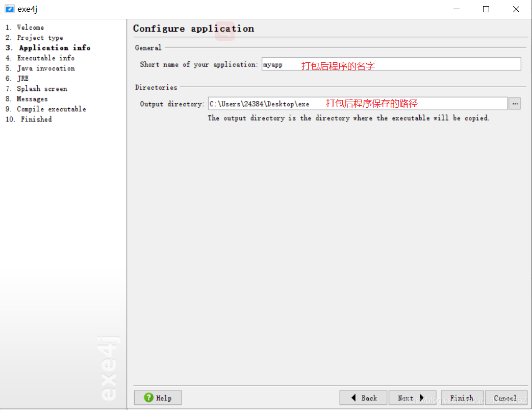Minimize the exe4j window
The height and width of the screenshot is (410, 532).
coord(457,9)
